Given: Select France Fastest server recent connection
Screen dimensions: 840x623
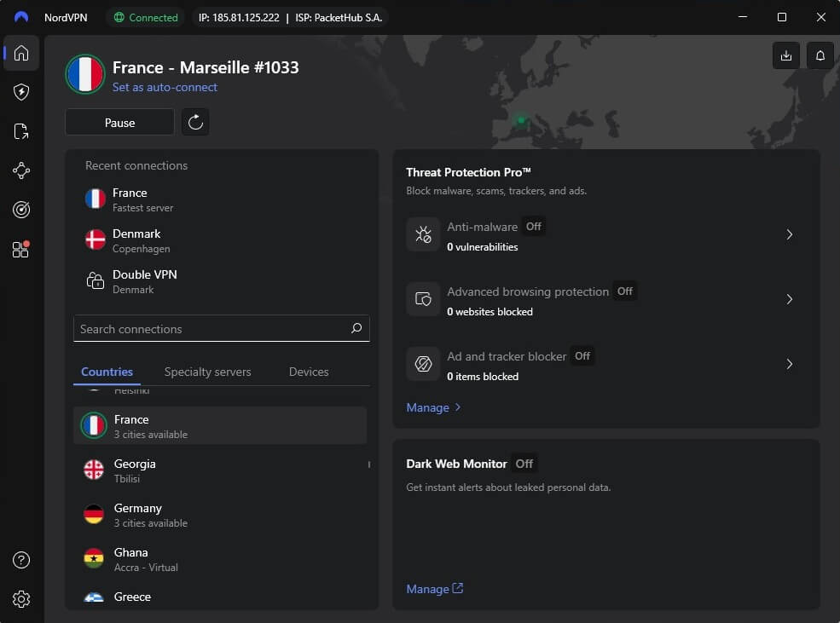Looking at the screenshot, I should point(220,199).
